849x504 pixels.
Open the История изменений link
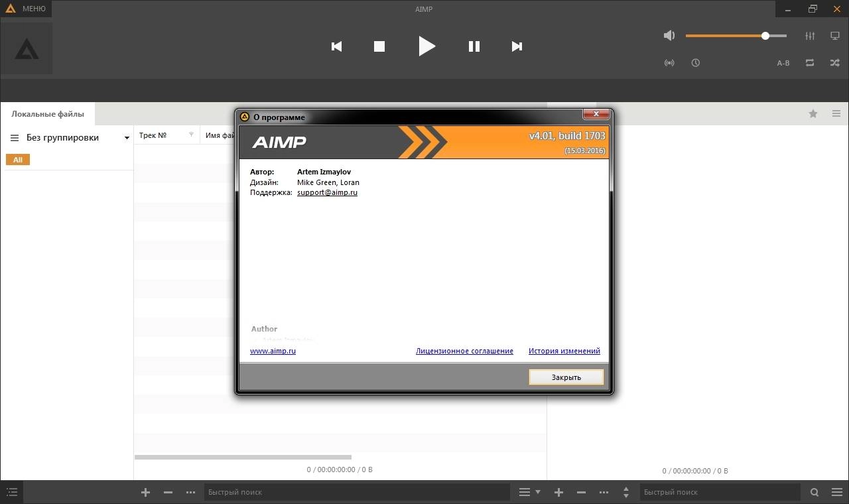point(564,351)
